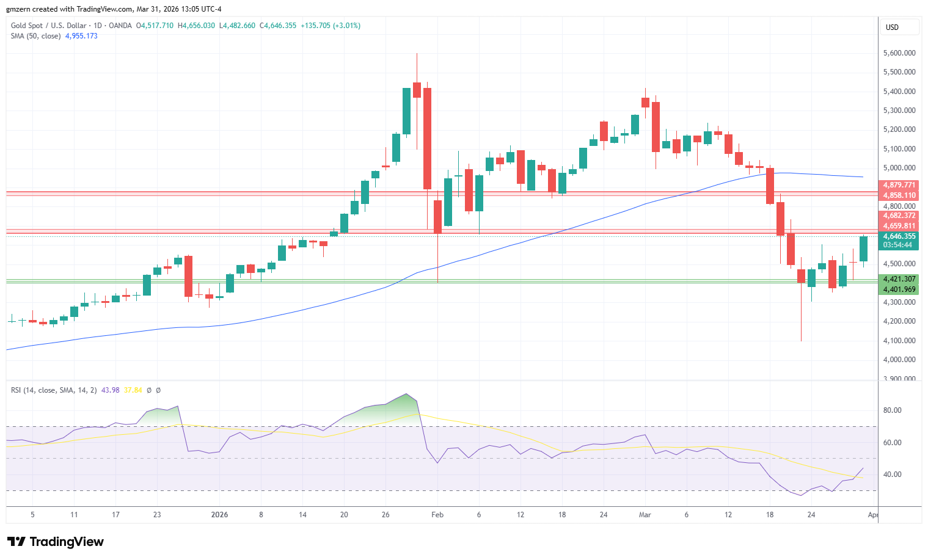Image resolution: width=928 pixels, height=560 pixels.
Task: Click the green 4,401.969 price label
Action: click(x=898, y=289)
